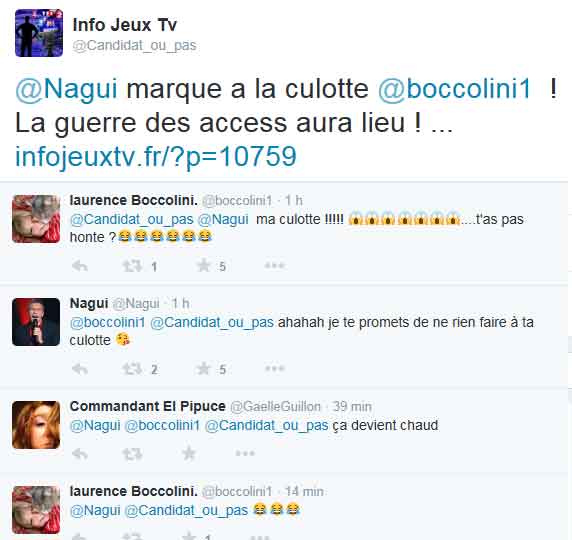
Task: Reply to Commandant El Pipuce's tweet
Action: (80, 454)
